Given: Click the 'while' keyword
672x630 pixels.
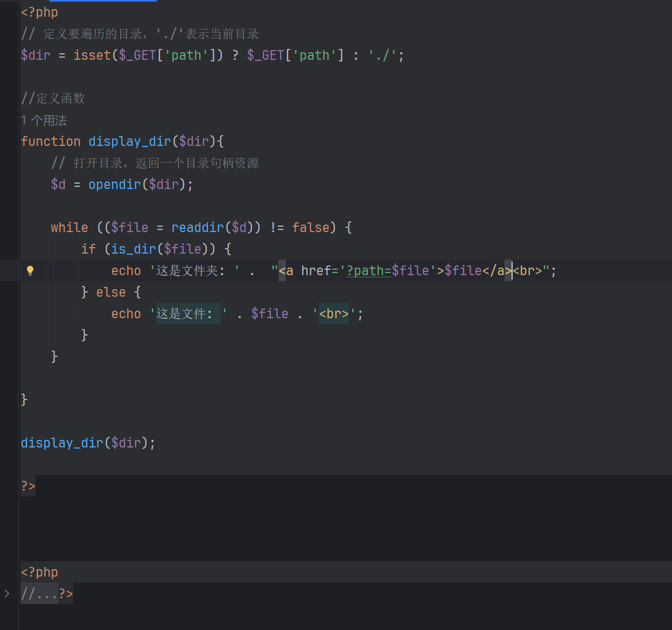Looking at the screenshot, I should pyautogui.click(x=69, y=227).
